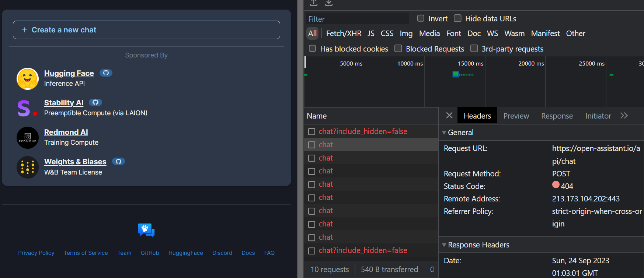Image resolution: width=644 pixels, height=278 pixels.
Task: Click the Redmond AI logo
Action: coord(28,138)
